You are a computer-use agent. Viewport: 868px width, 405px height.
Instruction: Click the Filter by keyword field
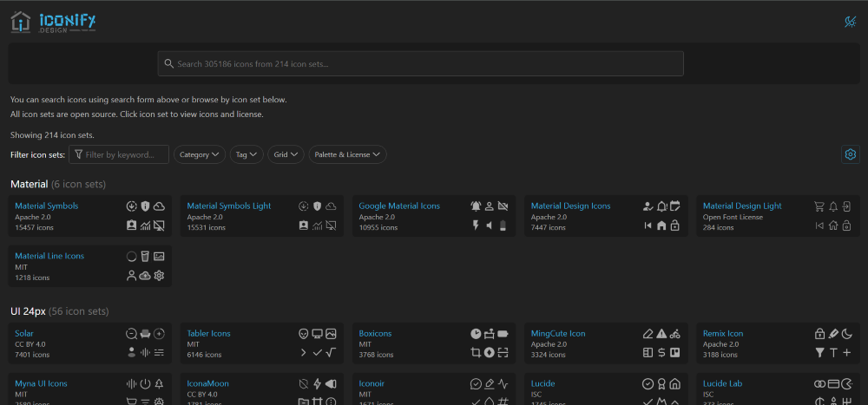(x=118, y=154)
